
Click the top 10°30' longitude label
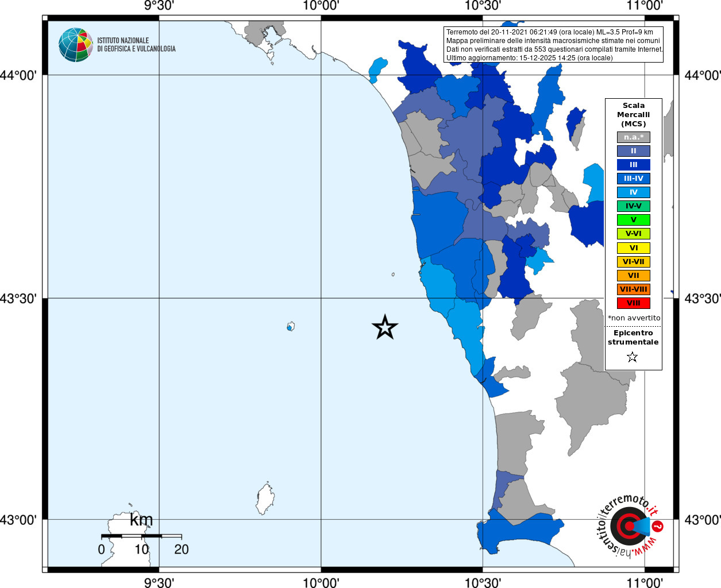coord(483,6)
